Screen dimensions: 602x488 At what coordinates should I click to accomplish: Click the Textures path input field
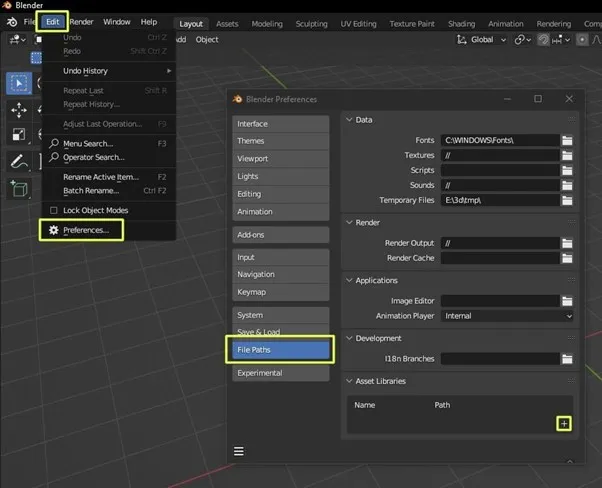point(500,155)
